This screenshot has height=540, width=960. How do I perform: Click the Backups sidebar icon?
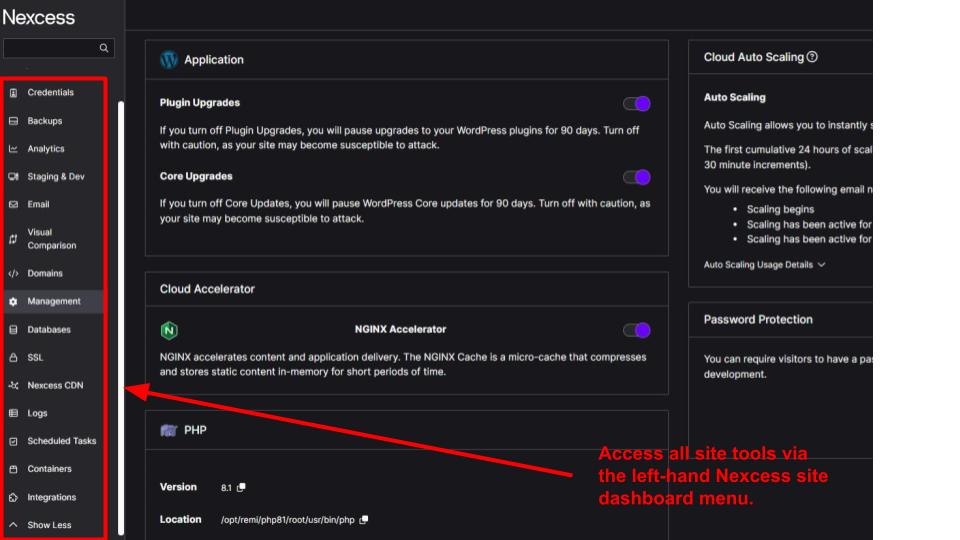[x=13, y=121]
